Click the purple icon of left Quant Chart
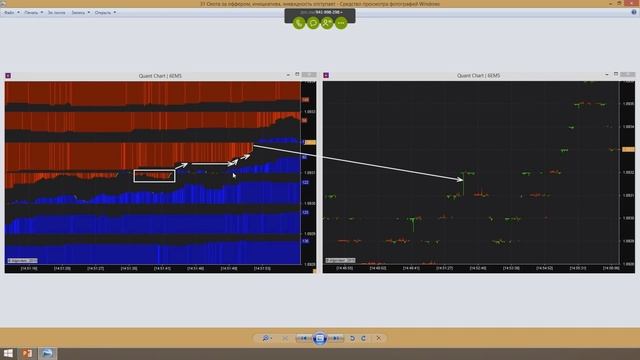Image resolution: width=640 pixels, height=360 pixels. pyautogui.click(x=8, y=76)
